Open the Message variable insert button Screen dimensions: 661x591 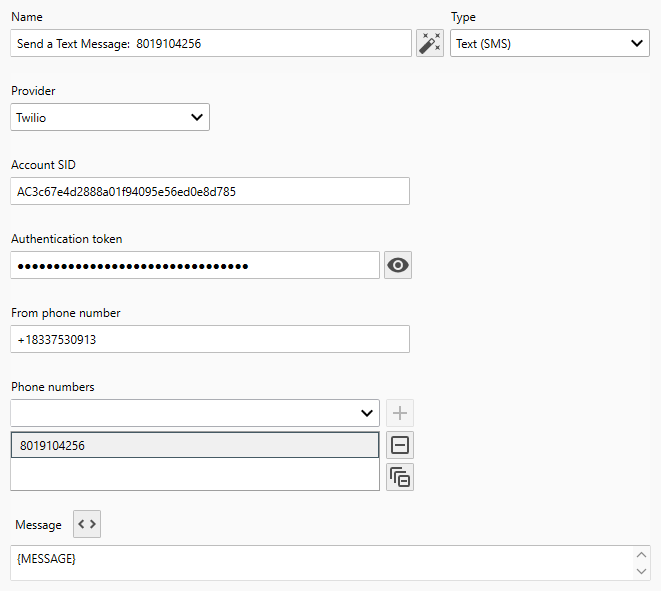click(x=87, y=524)
